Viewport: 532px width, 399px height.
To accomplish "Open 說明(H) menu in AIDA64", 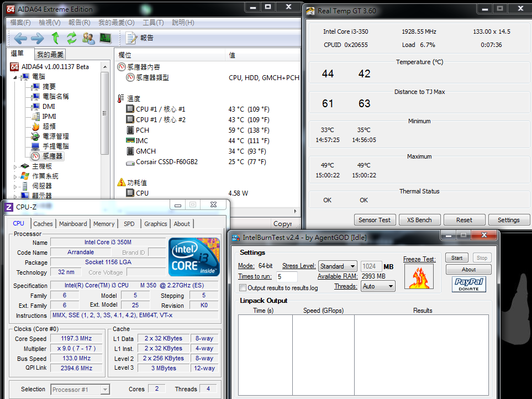I will (183, 23).
